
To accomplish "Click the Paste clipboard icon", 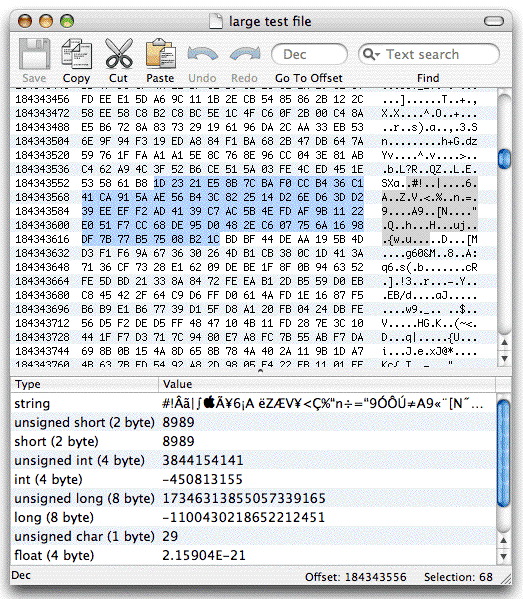I will click(x=160, y=53).
